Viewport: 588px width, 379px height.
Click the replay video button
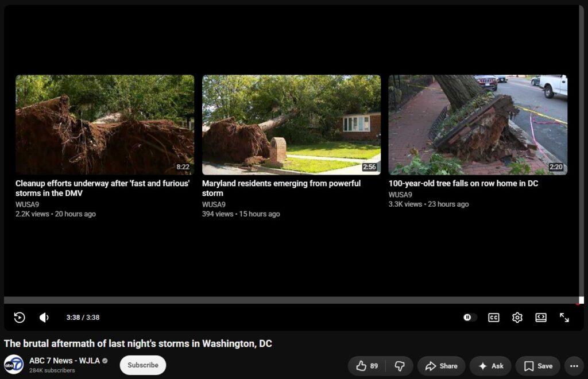[x=20, y=318]
